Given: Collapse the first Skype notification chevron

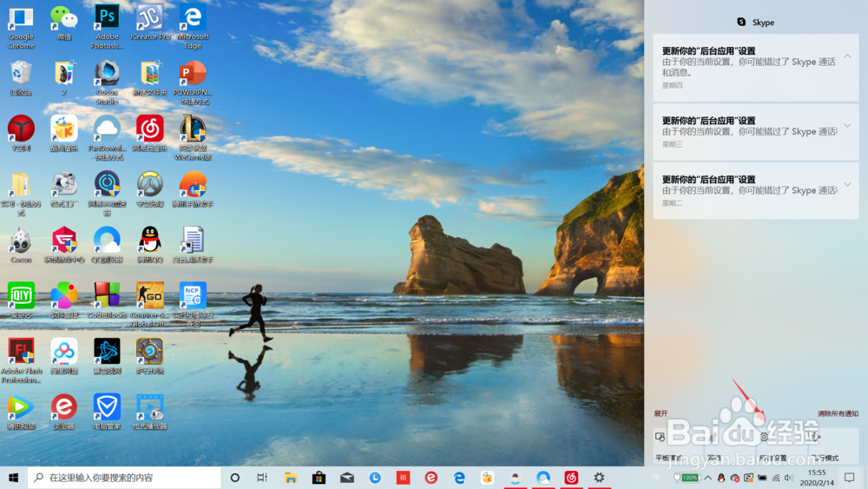Looking at the screenshot, I should [x=847, y=56].
